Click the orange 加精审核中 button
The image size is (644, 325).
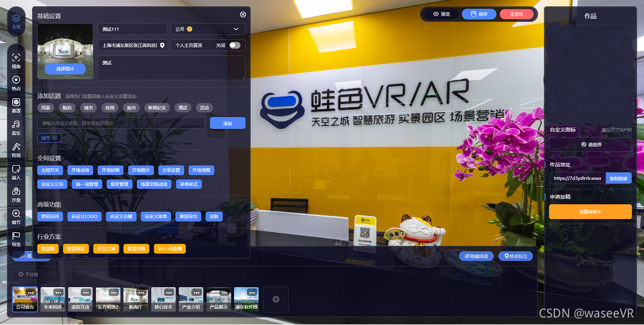[x=590, y=212]
